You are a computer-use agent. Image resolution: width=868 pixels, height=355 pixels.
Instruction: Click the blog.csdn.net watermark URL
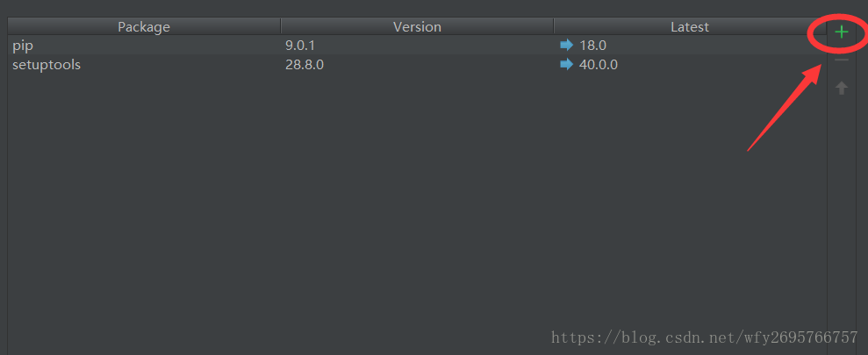coord(704,337)
